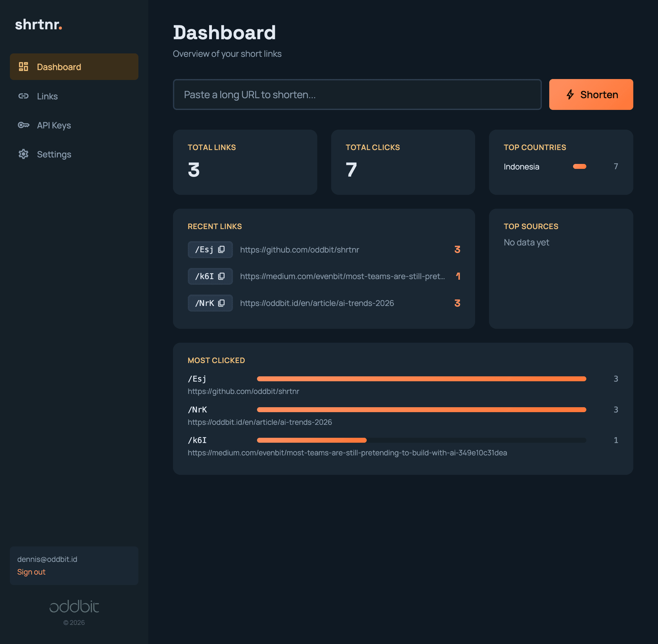
Task: Copy the /NrK short link code
Action: tap(221, 303)
